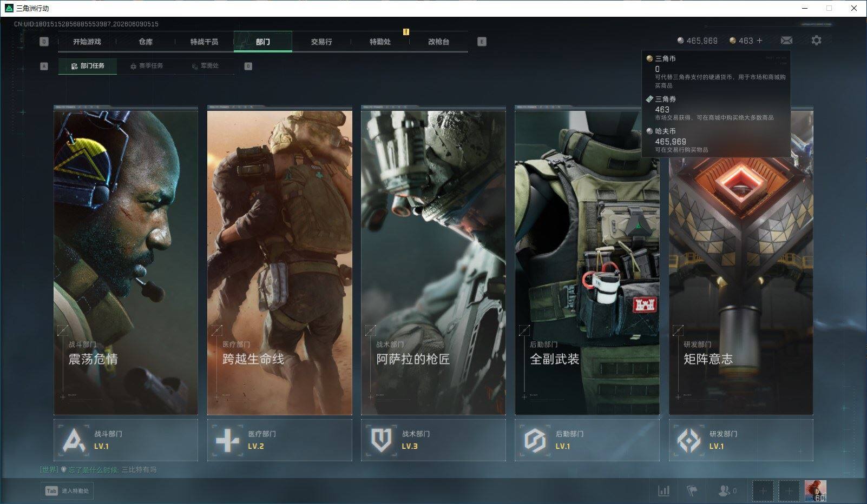Open the friends list icon
The width and height of the screenshot is (867, 504).
click(724, 491)
